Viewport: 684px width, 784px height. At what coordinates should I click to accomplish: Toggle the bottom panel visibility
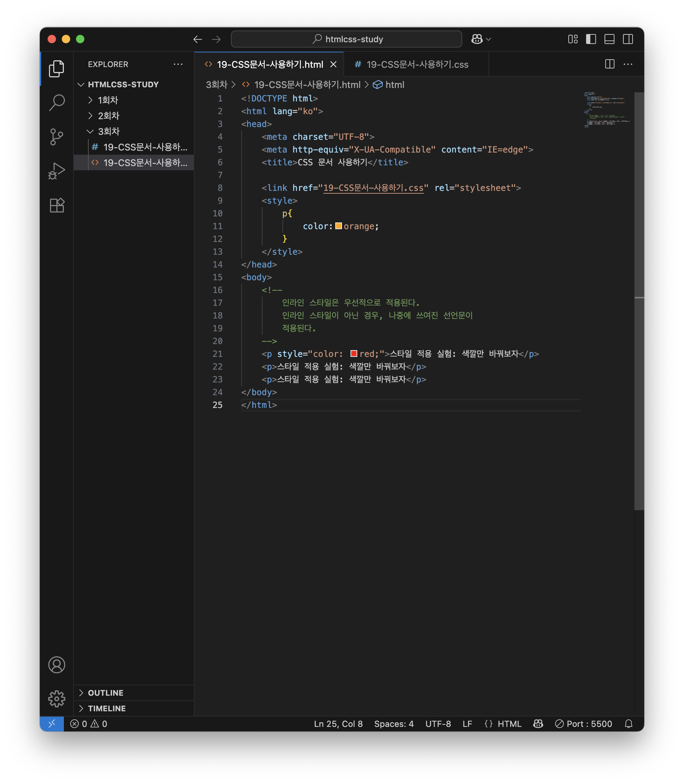(x=609, y=39)
